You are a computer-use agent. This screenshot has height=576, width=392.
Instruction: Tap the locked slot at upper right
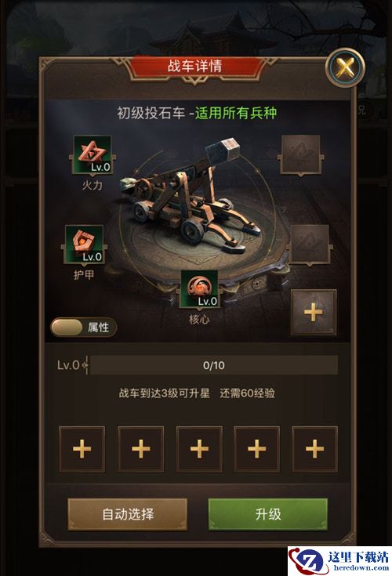pyautogui.click(x=300, y=154)
